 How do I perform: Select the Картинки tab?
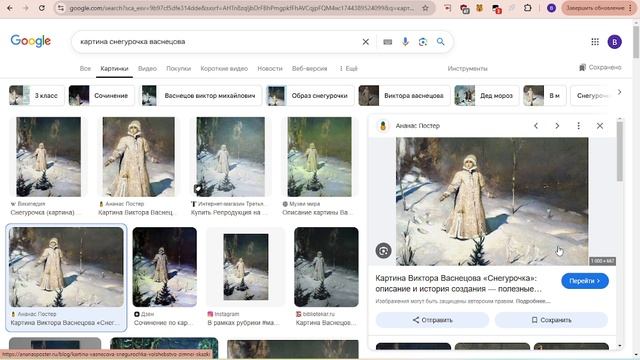pyautogui.click(x=114, y=69)
